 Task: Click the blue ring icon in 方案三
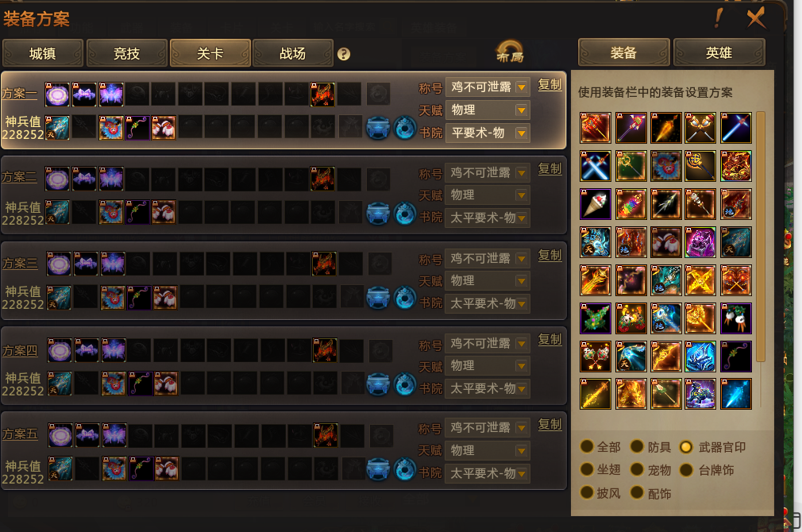click(405, 298)
